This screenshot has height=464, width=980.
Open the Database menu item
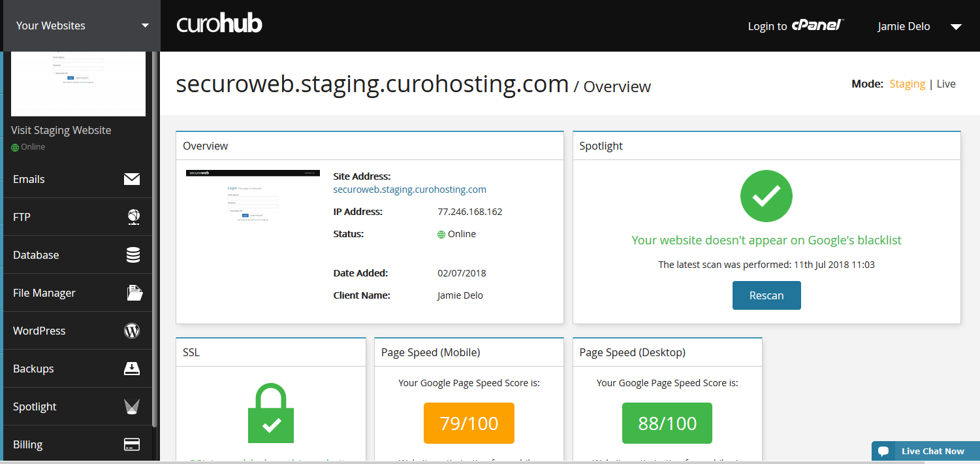tap(78, 255)
